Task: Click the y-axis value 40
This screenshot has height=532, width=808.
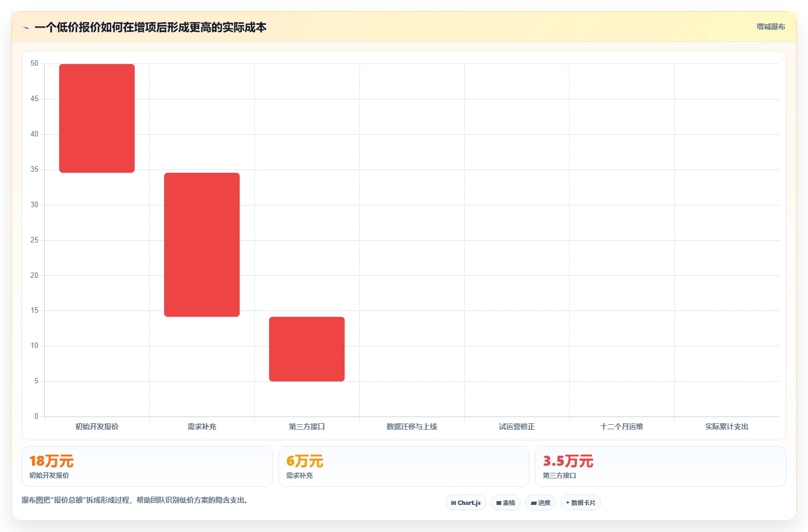Action: [34, 134]
